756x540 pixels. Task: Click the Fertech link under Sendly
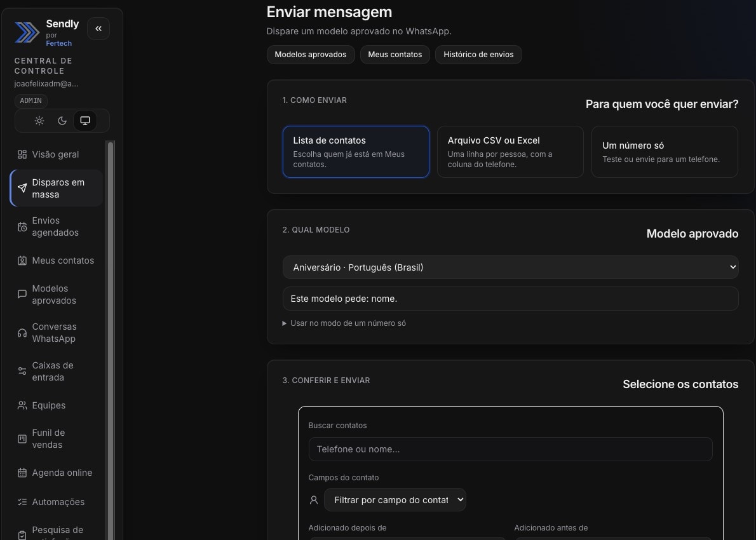[x=59, y=43]
